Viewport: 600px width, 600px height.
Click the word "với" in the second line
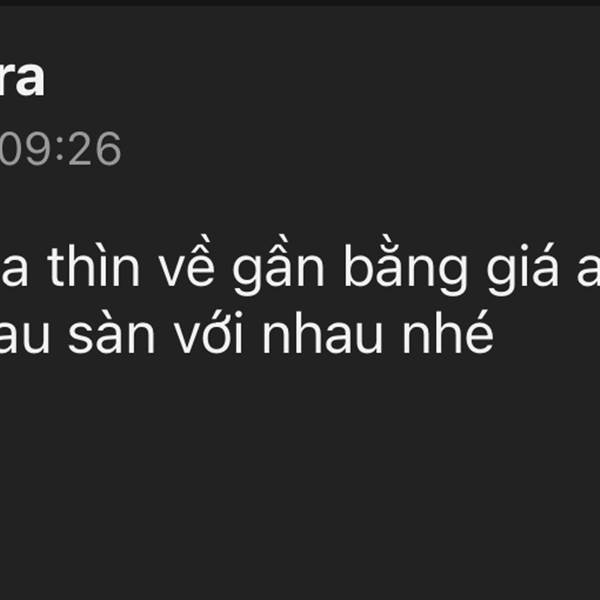209,334
